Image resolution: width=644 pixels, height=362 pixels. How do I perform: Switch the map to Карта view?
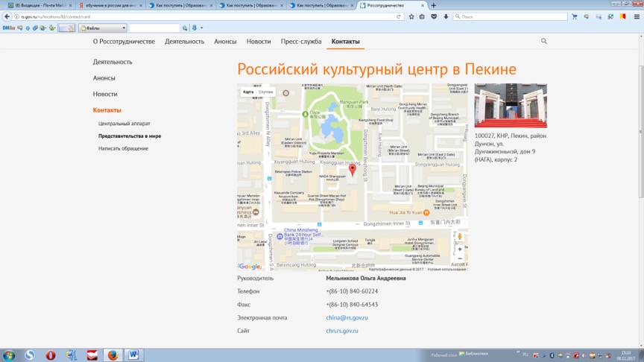[248, 92]
